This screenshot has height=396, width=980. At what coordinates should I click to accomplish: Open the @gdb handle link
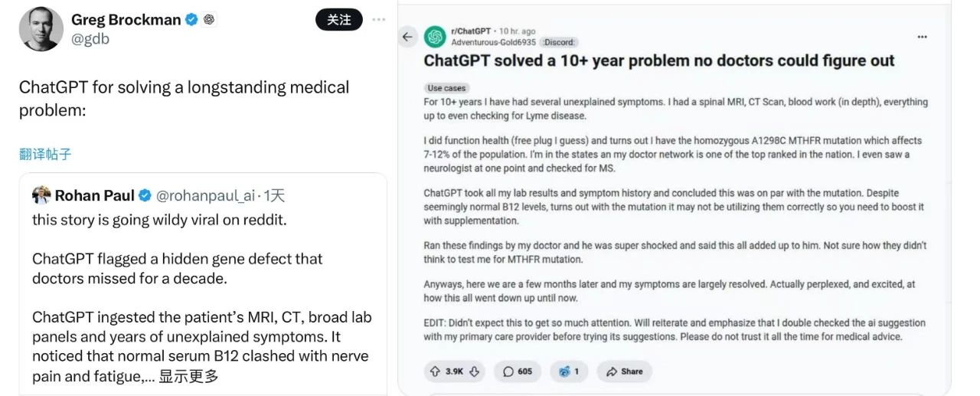tap(90, 39)
